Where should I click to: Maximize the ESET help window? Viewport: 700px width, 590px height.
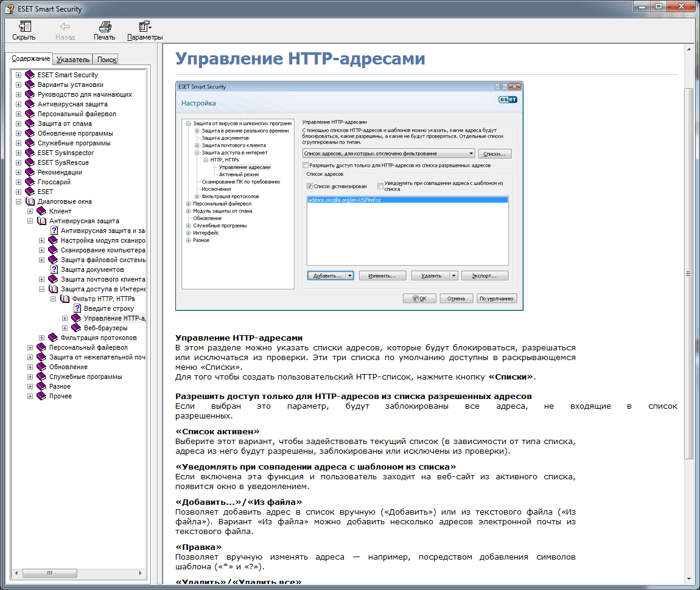(659, 7)
